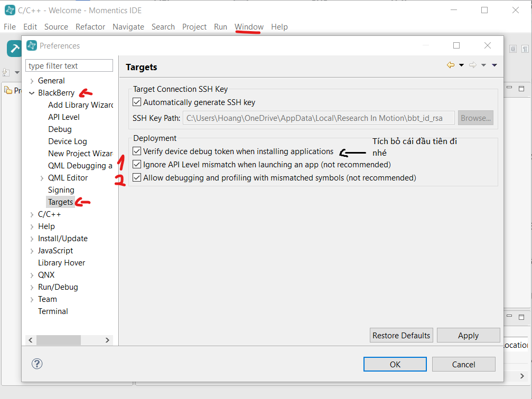Click the Preferences dialog title icon
The height and width of the screenshot is (399, 532).
click(32, 45)
